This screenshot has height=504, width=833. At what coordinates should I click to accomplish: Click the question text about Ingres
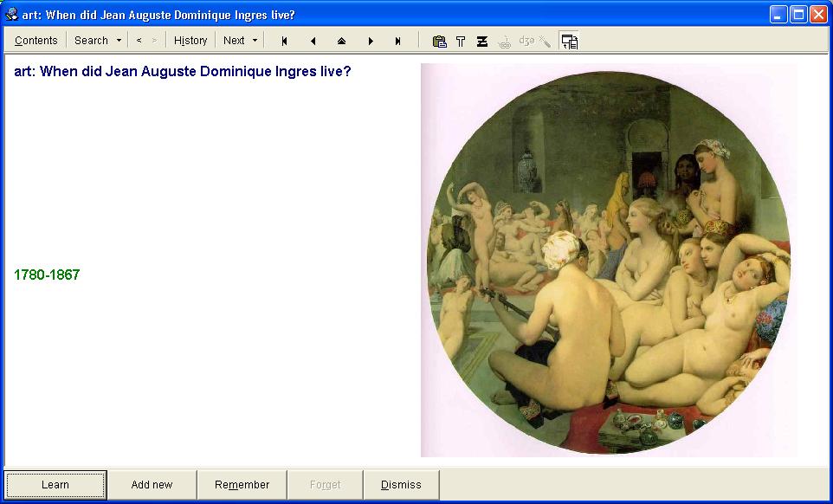pos(183,71)
